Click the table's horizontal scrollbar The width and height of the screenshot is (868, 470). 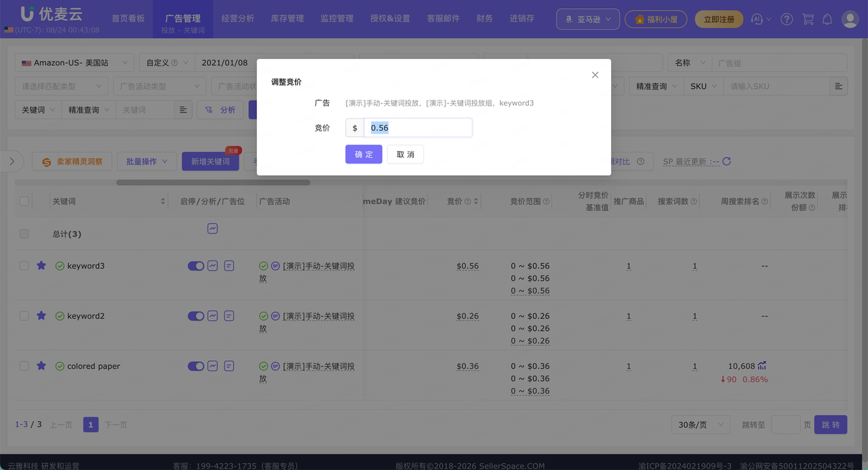pyautogui.click(x=213, y=182)
